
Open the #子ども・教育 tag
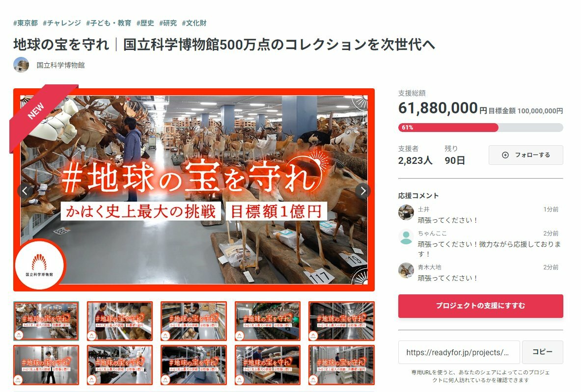pyautogui.click(x=109, y=23)
